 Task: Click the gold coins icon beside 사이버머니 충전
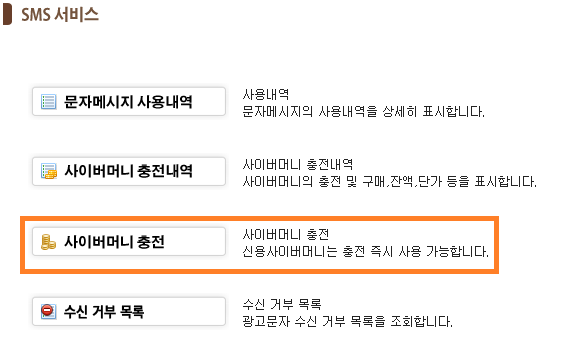[x=48, y=242]
